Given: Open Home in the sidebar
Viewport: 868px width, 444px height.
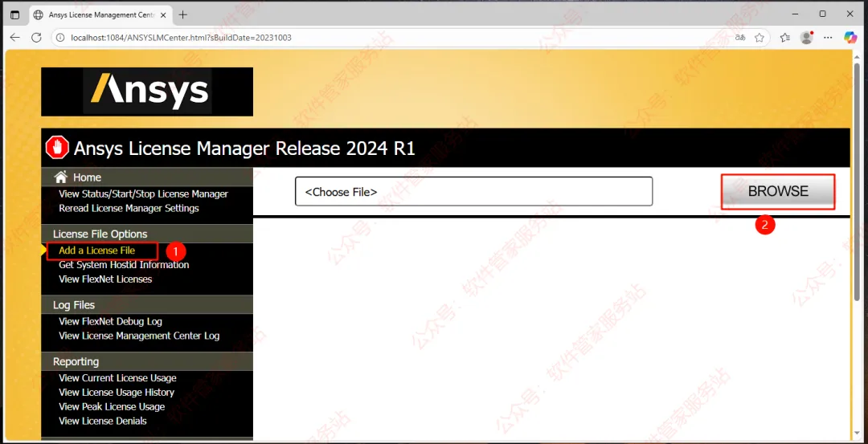Looking at the screenshot, I should [87, 177].
